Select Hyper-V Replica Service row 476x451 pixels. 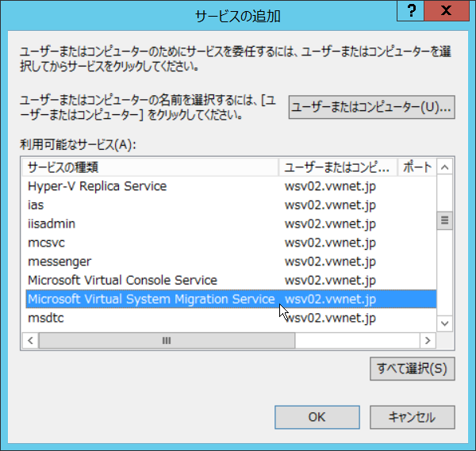[229, 186]
